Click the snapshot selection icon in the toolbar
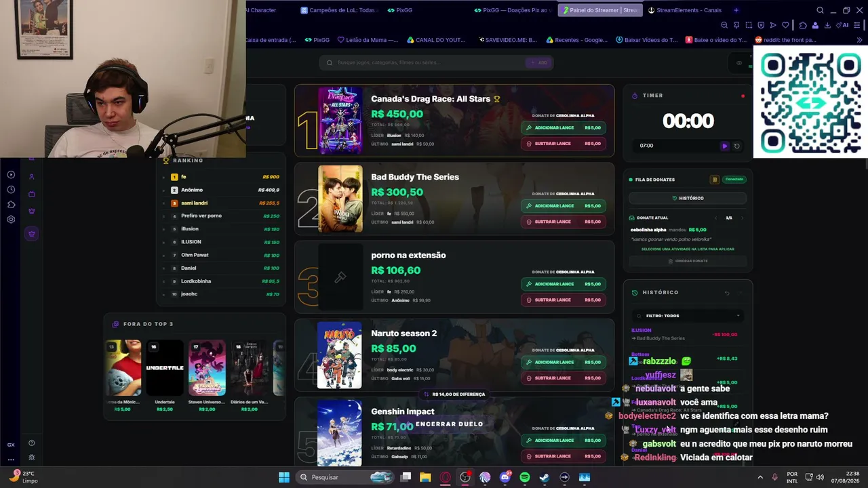Viewport: 868px width, 488px height. tap(749, 25)
